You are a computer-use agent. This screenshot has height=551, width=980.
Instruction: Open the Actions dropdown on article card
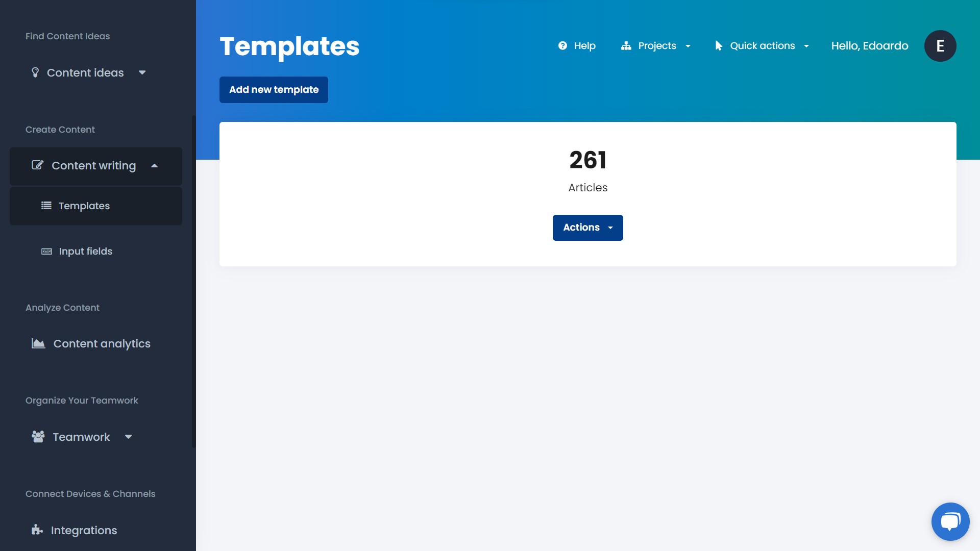(587, 227)
